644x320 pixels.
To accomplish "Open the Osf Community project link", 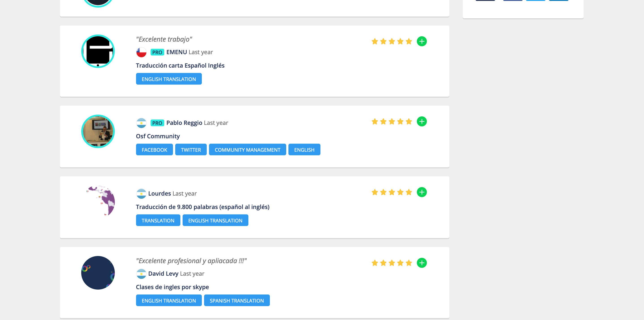I will tap(158, 136).
